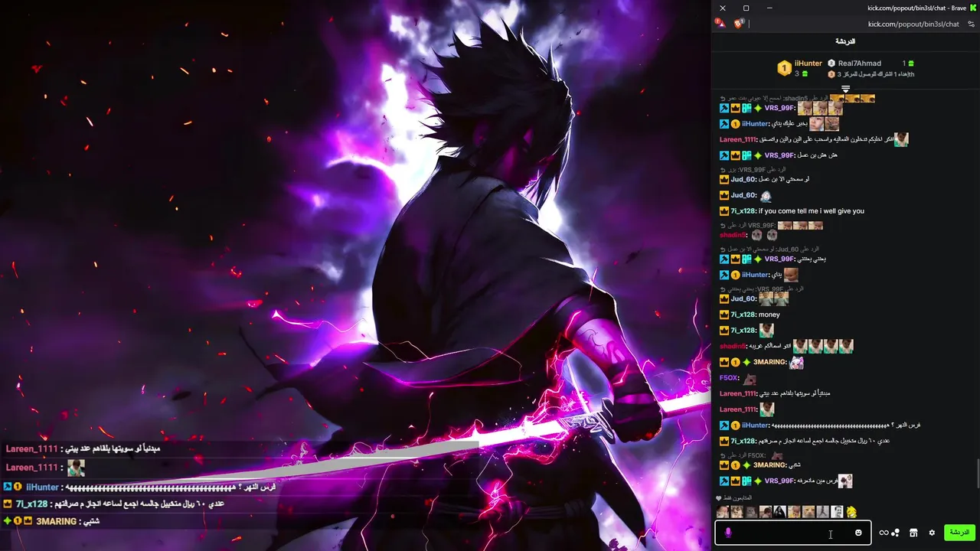This screenshot has height=551, width=980.
Task: Open the emoji picker smiley icon
Action: tap(858, 533)
